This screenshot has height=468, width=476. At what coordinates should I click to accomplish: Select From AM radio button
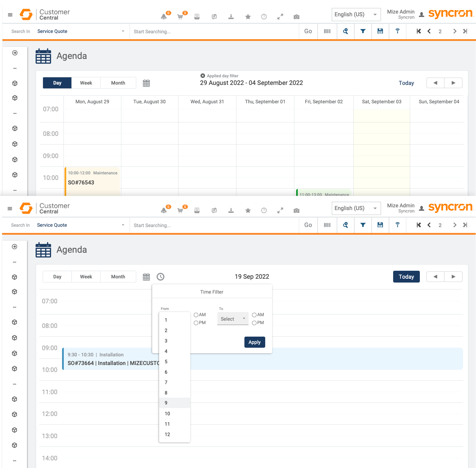click(196, 315)
